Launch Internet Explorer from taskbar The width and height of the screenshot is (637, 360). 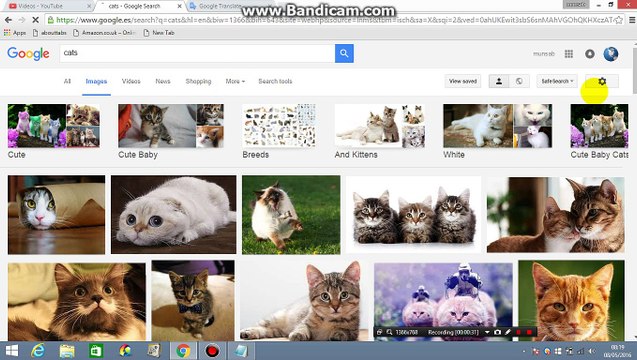tap(39, 351)
